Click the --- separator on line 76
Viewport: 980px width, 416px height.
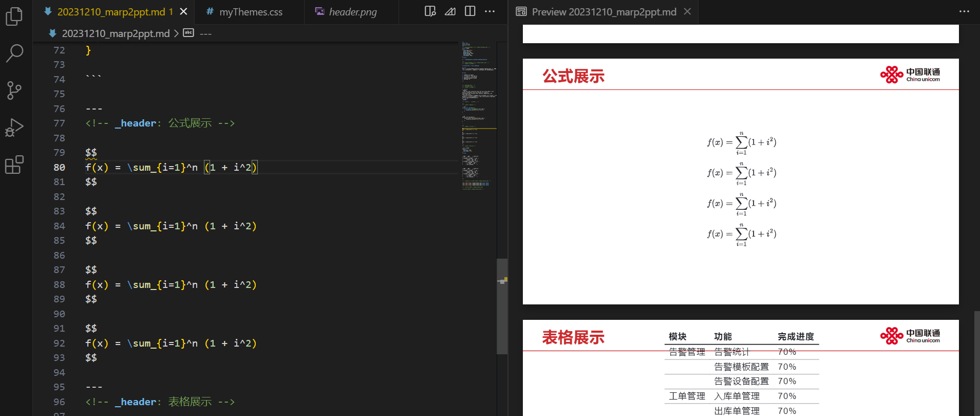pos(94,109)
